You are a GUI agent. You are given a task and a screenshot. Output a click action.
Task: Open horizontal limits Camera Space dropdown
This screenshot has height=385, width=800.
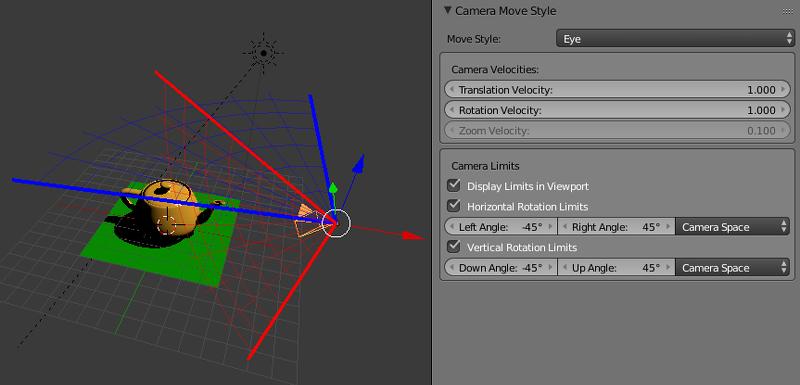(x=732, y=227)
